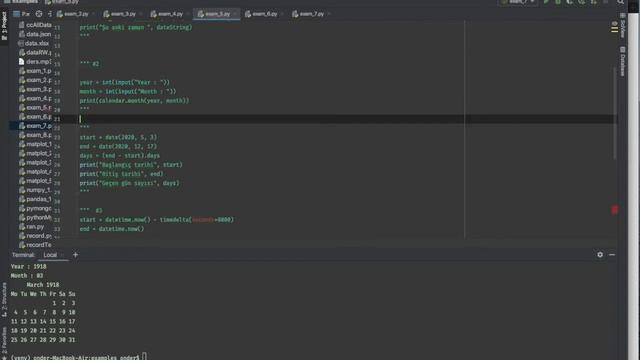
Task: Click the print(calendar.month(year, month)) code line
Action: click(134, 100)
